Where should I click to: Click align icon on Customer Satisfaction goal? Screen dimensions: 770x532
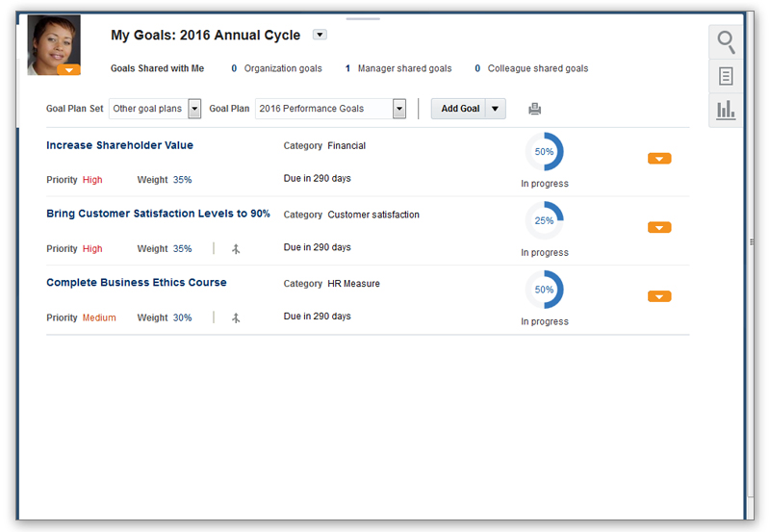[236, 249]
